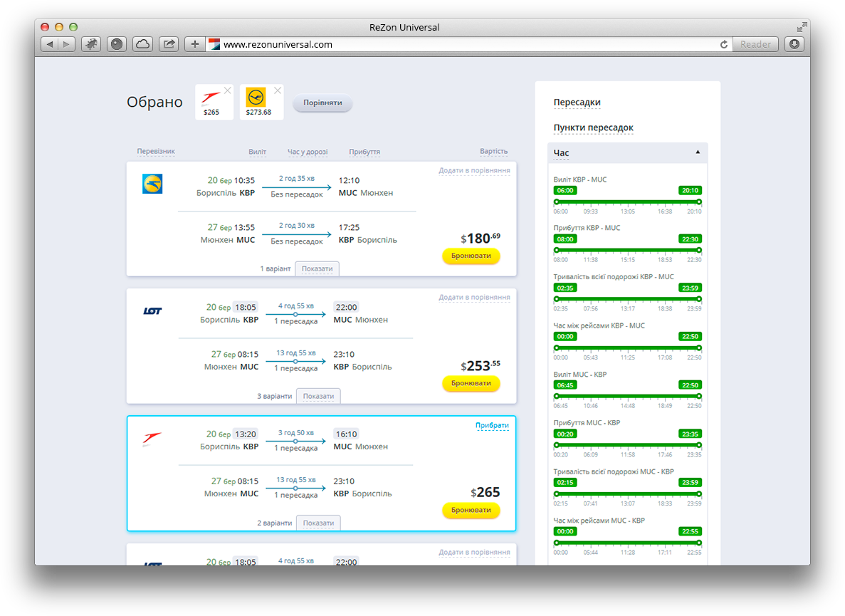Screen dimensions: 845x616
Task: Go forward with the browser forward arrow
Action: click(x=66, y=44)
